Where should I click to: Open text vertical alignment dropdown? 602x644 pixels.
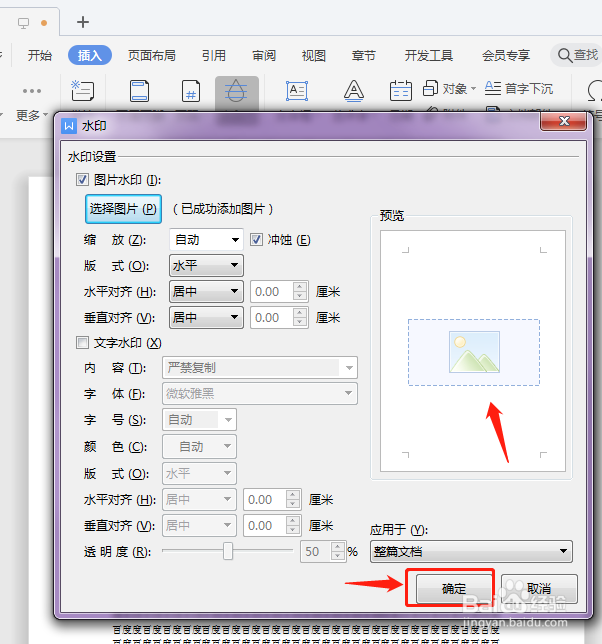[x=199, y=525]
